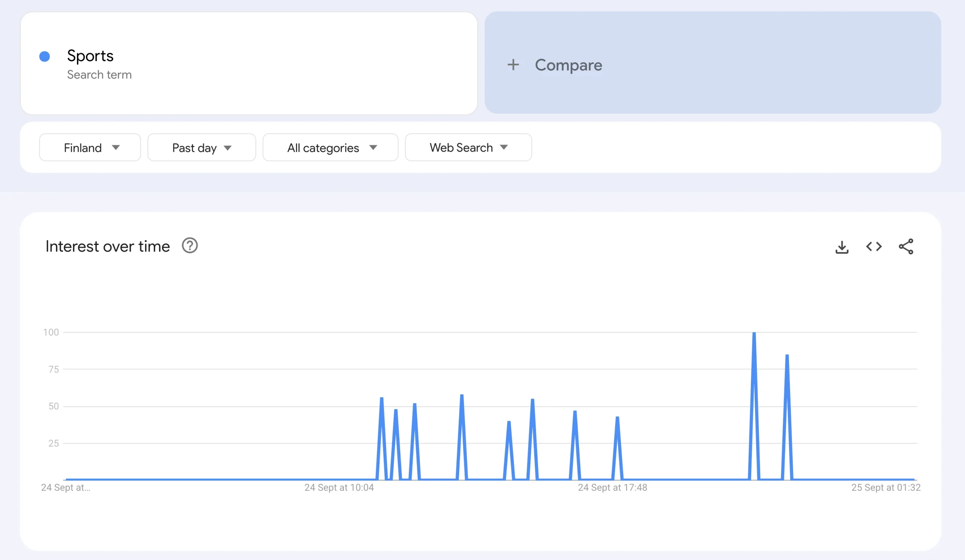Open the Past day time range dropdown
The width and height of the screenshot is (965, 560).
(x=202, y=147)
